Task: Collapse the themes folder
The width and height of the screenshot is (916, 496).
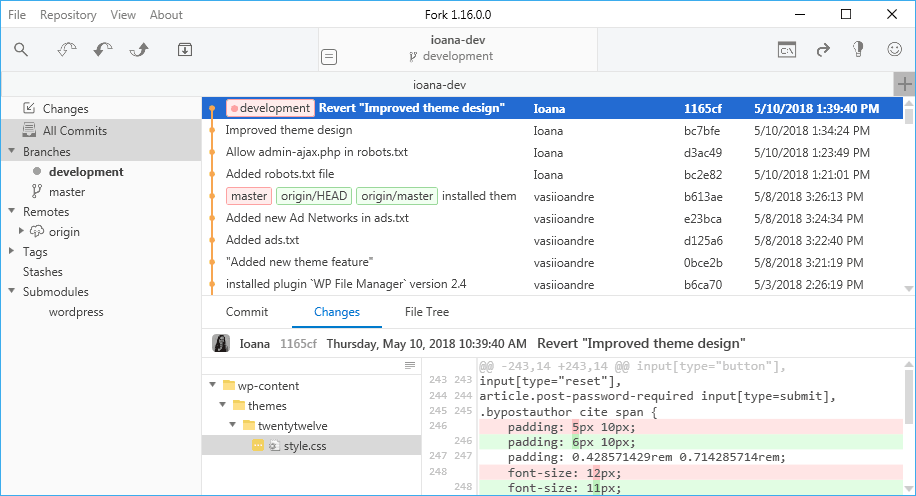Action: (x=223, y=404)
